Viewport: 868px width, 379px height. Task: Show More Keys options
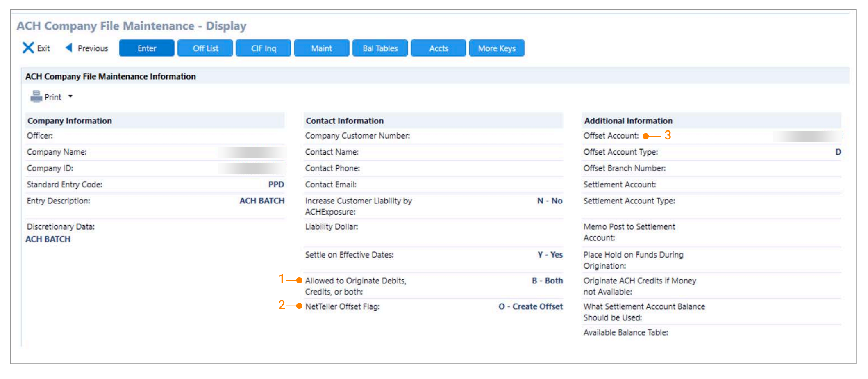click(x=496, y=48)
